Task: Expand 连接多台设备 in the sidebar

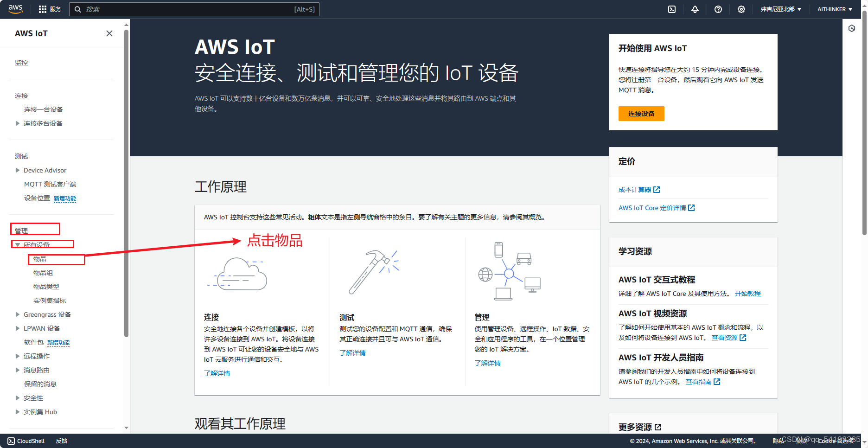Action: point(18,123)
